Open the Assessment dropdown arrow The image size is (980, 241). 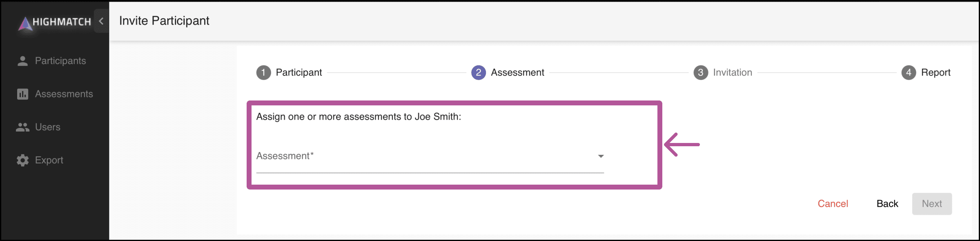[601, 156]
